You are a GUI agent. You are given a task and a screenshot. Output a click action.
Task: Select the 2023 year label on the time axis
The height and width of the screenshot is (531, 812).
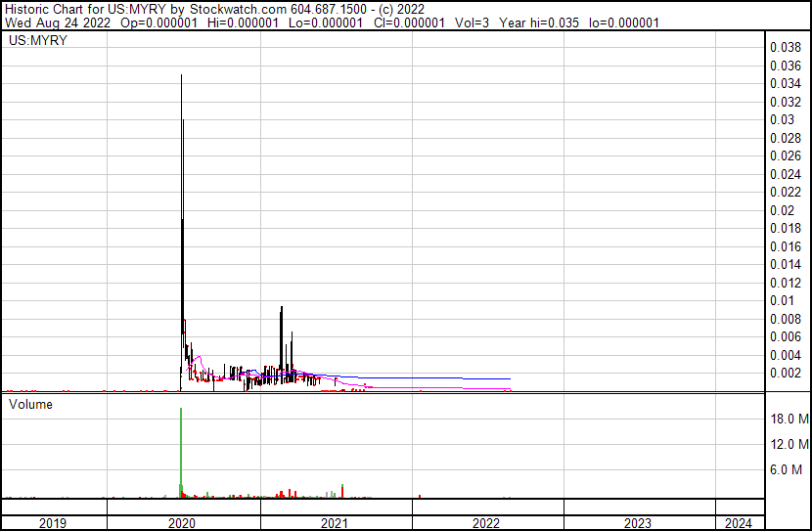click(x=638, y=523)
